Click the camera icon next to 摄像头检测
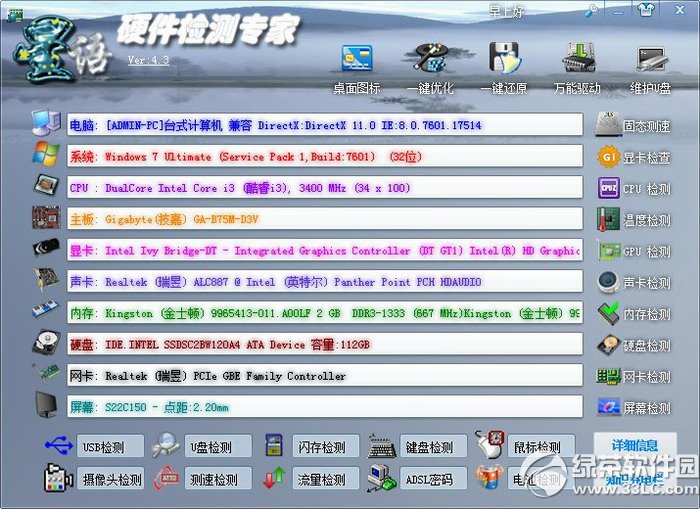This screenshot has height=509, width=700. point(58,478)
